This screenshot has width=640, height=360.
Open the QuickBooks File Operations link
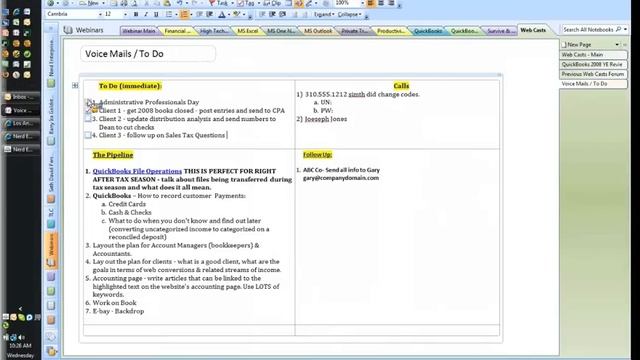(x=137, y=171)
